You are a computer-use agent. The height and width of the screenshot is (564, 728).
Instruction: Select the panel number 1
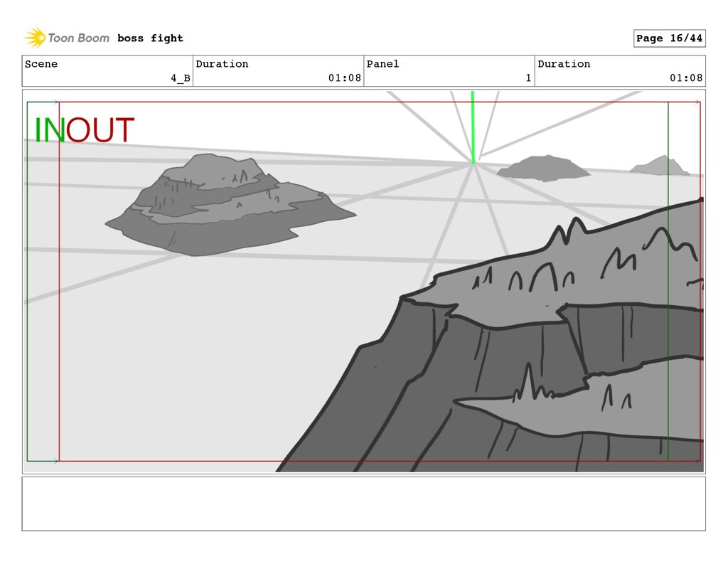click(x=528, y=78)
